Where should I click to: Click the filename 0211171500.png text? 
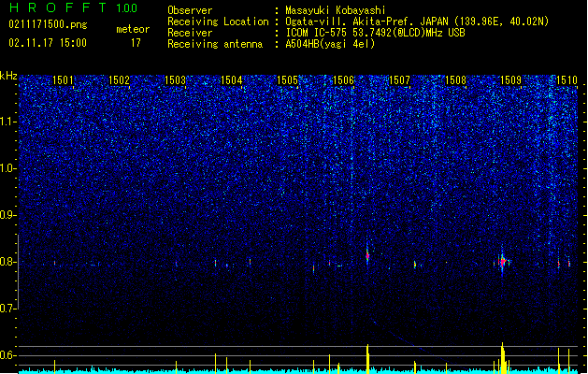tap(48, 25)
